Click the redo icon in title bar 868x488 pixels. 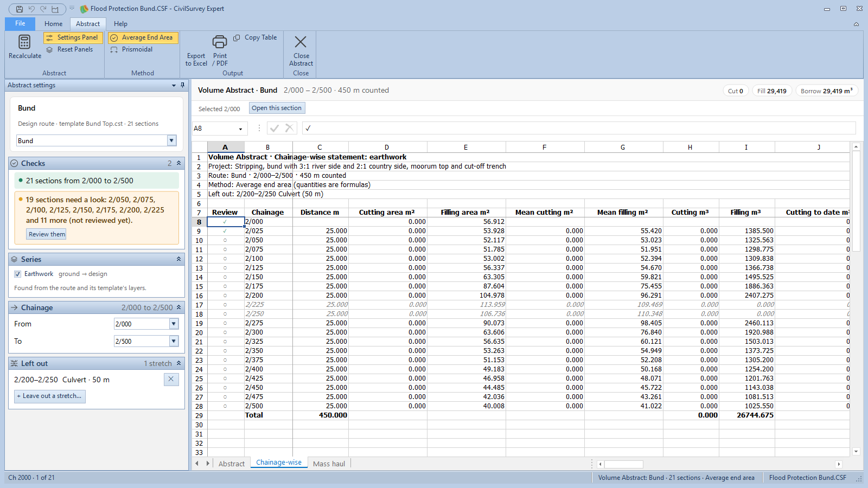[x=43, y=9]
